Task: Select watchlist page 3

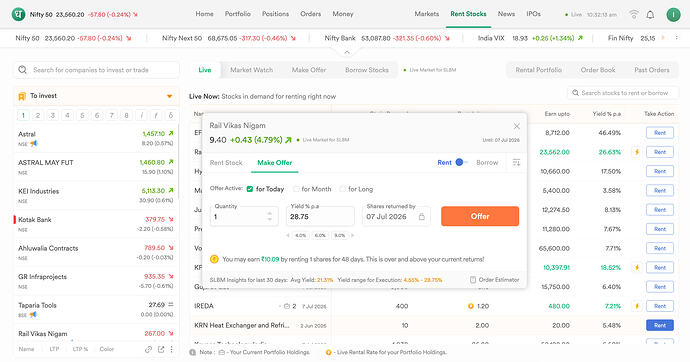Action: (52, 115)
